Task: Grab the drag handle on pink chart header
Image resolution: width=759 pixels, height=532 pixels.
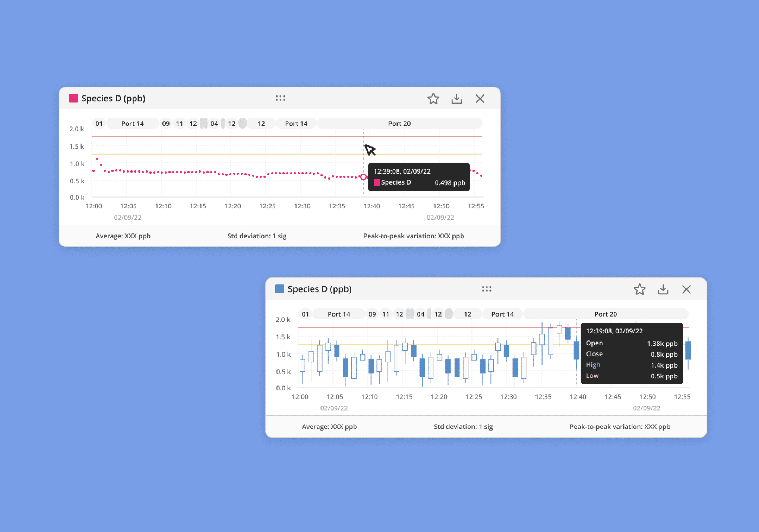Action: coord(280,98)
